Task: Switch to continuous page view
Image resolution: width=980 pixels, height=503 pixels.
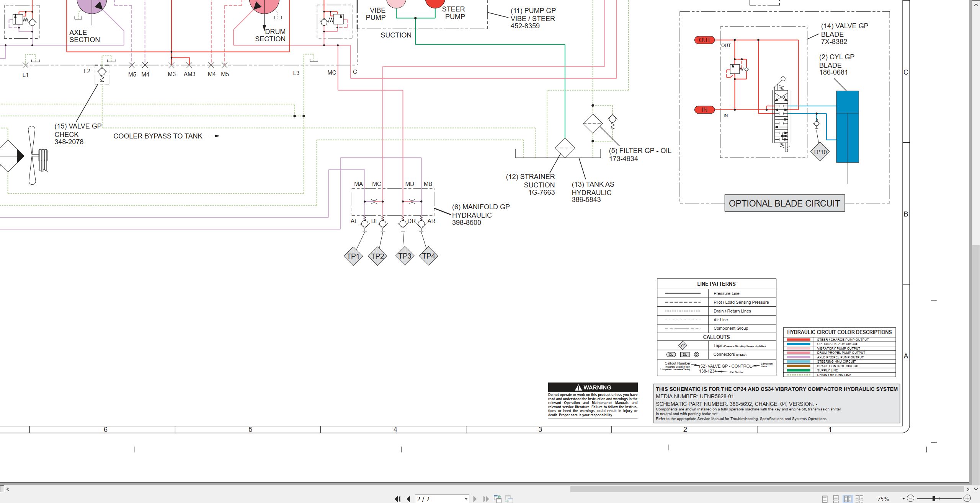Action: (836, 499)
